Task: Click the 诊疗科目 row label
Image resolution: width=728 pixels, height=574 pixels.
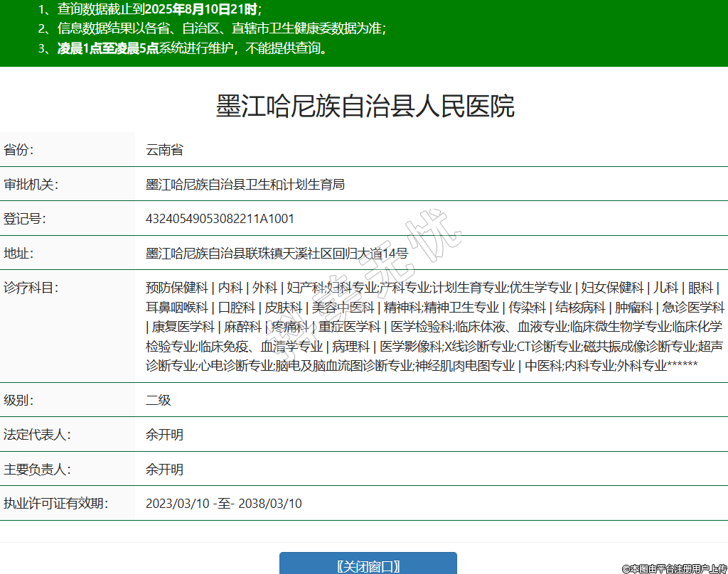Action: pyautogui.click(x=31, y=288)
